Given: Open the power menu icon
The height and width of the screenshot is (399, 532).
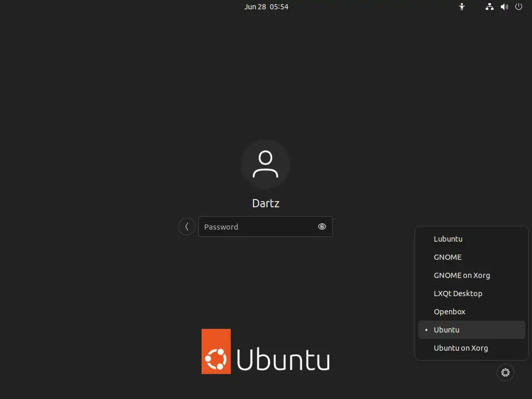Looking at the screenshot, I should click(x=519, y=7).
